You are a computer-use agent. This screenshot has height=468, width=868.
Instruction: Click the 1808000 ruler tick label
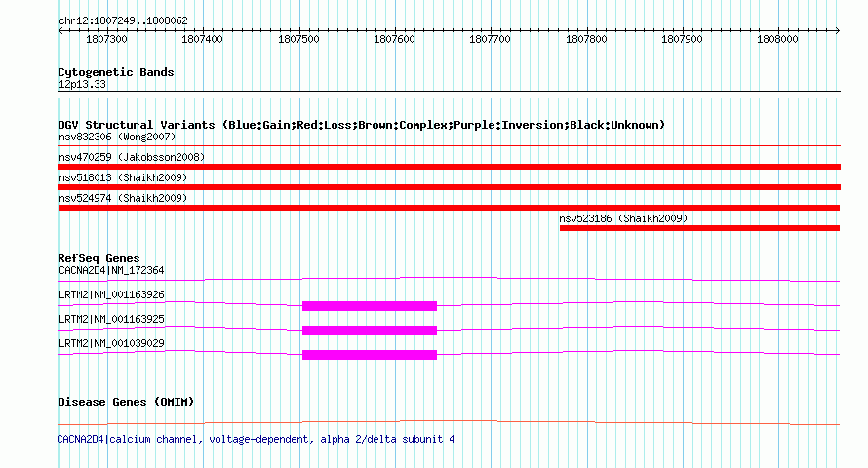click(777, 39)
